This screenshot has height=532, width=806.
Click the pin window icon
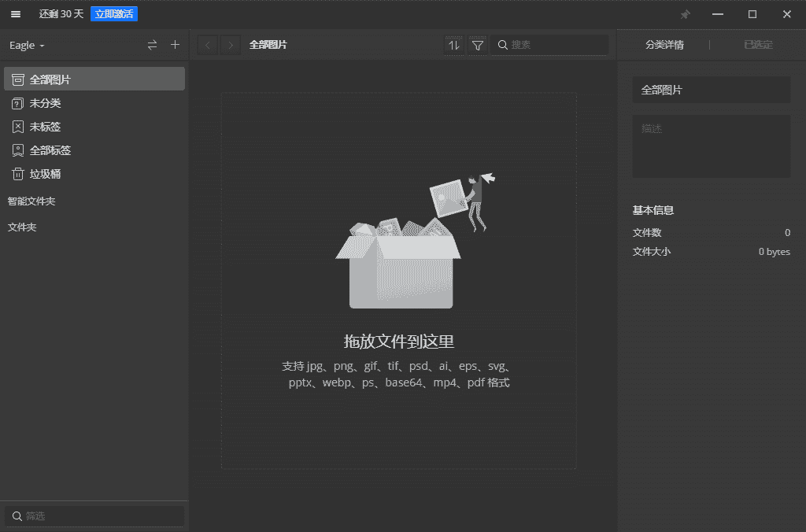(685, 14)
